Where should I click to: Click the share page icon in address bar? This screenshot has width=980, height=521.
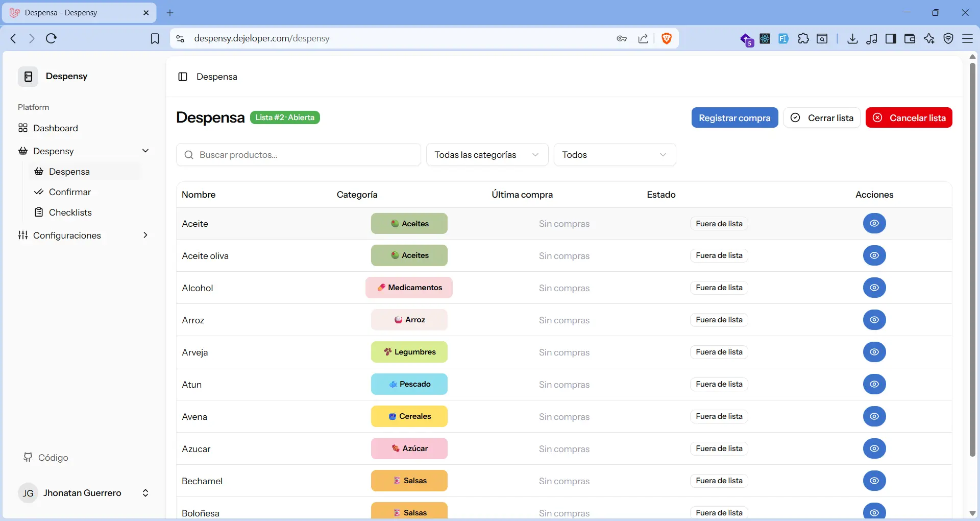[x=643, y=38]
